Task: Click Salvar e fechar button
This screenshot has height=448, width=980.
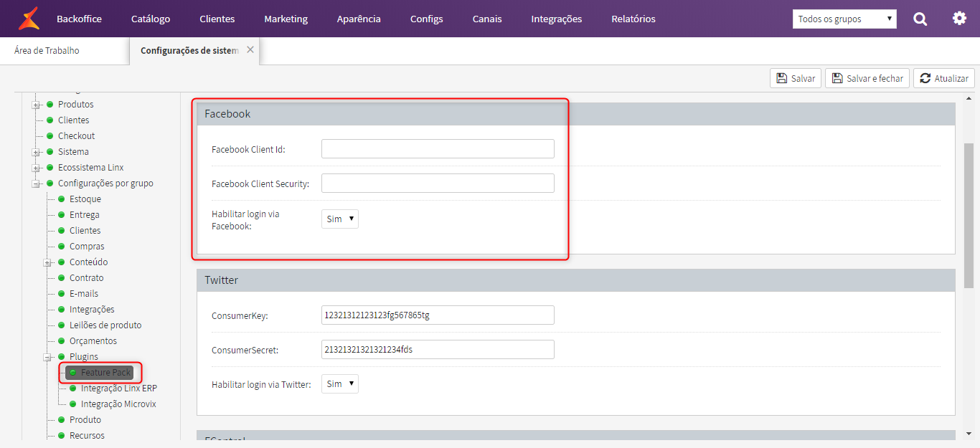Action: 867,78
